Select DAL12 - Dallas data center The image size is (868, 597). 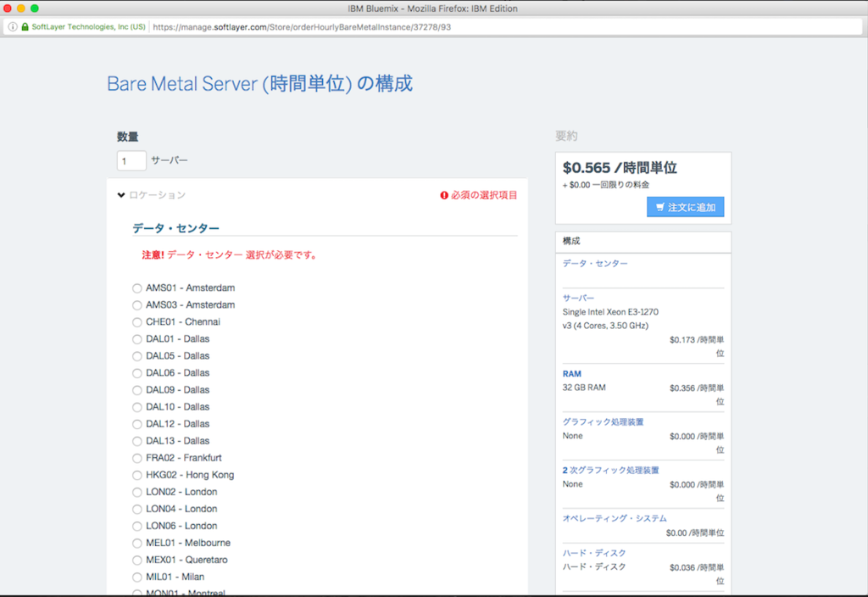pos(136,424)
